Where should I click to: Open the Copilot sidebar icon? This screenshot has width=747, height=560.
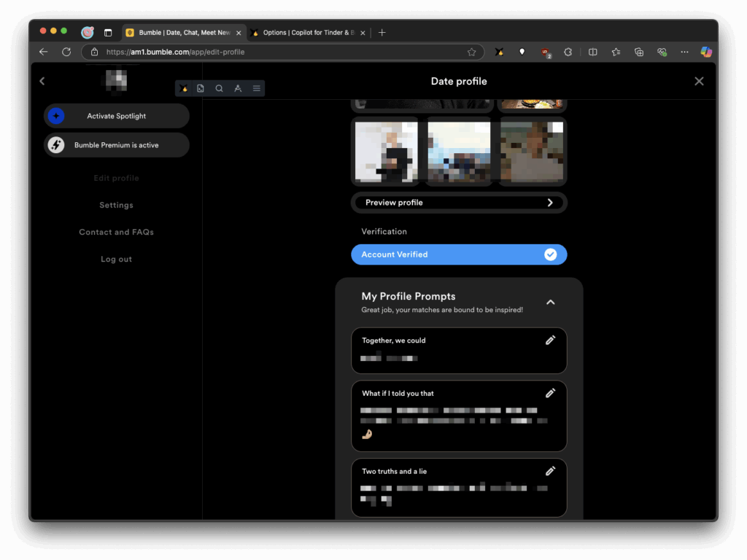click(706, 52)
